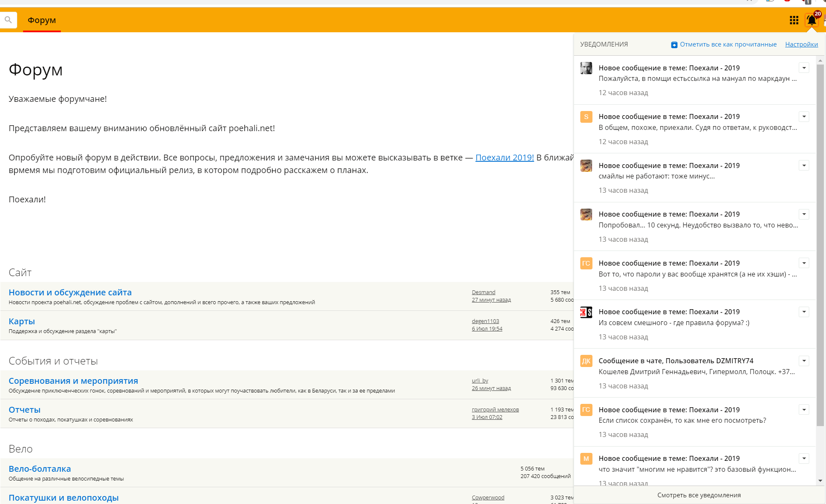826x504 pixels.
Task: Click the orange 'М' avatar icon
Action: pyautogui.click(x=586, y=458)
